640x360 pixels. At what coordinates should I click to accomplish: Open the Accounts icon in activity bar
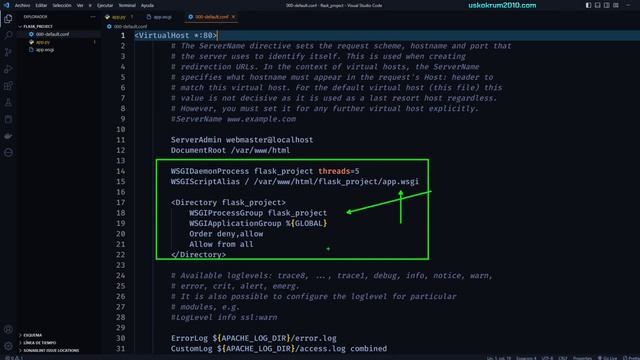point(8,329)
